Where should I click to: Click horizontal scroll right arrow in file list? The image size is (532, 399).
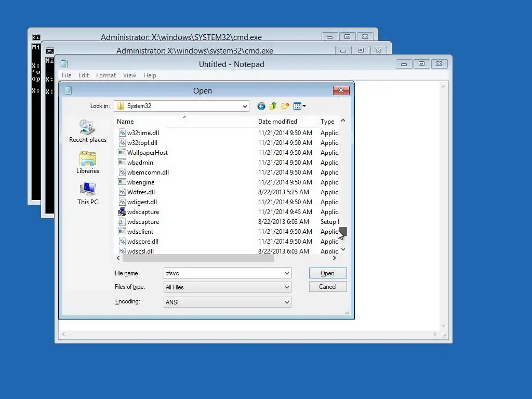(335, 258)
